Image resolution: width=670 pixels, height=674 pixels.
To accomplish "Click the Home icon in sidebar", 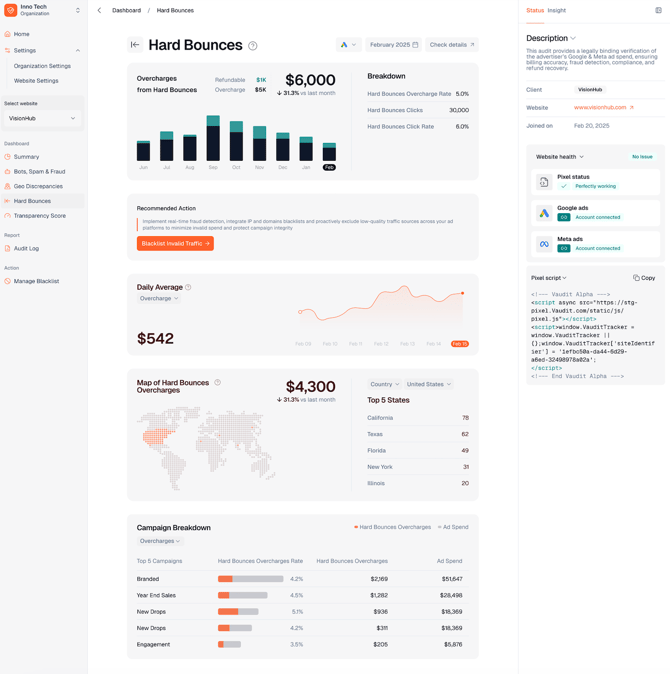I will coord(7,34).
